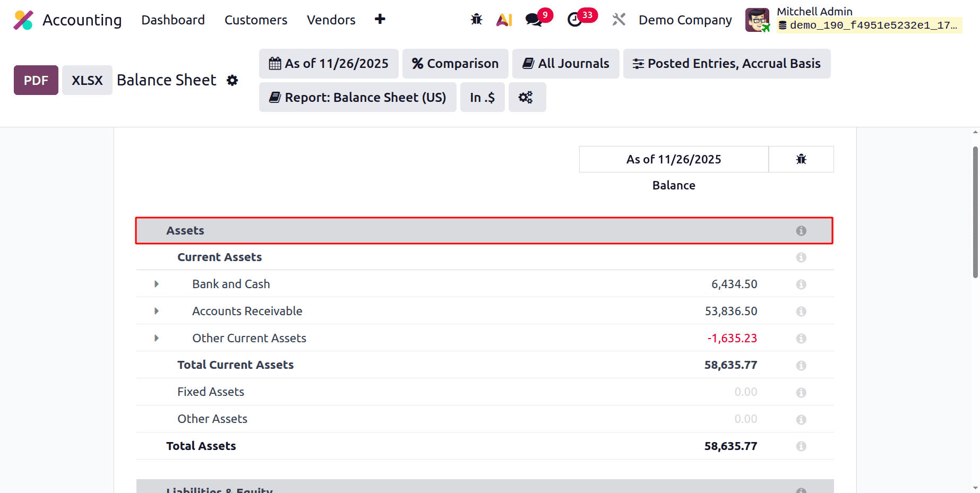The height and width of the screenshot is (493, 980).
Task: Show info for Total Assets row
Action: click(801, 447)
